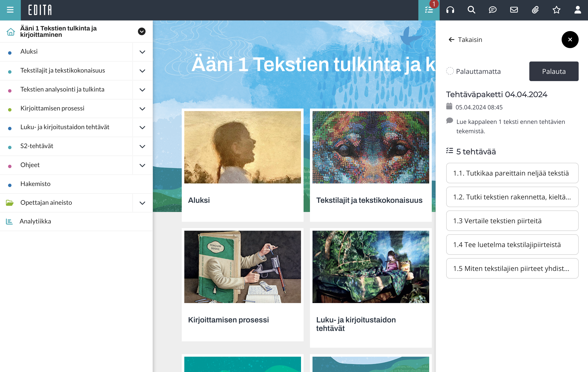Click the Palauttamatta status circle
This screenshot has width=588, height=372.
[450, 71]
